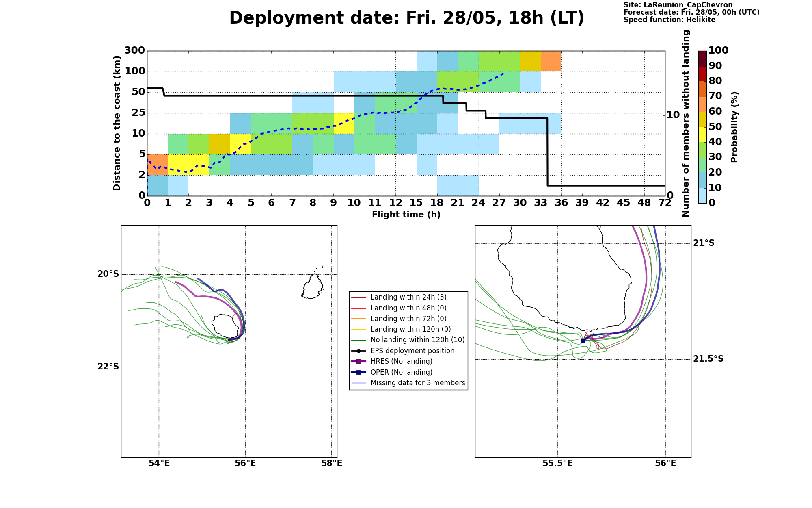Click the pale blue 0-10 colorbar segment
This screenshot has height=508, width=812.
click(x=702, y=195)
